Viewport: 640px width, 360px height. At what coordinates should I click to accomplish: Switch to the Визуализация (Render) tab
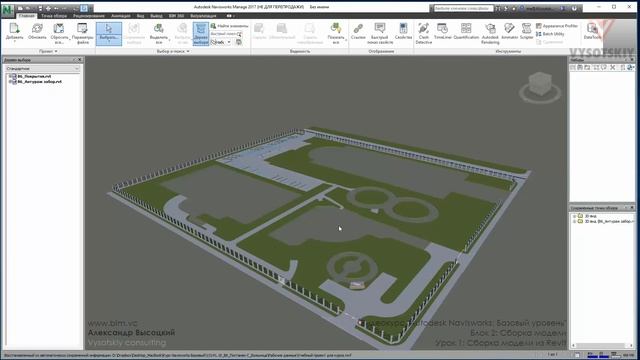pyautogui.click(x=203, y=16)
